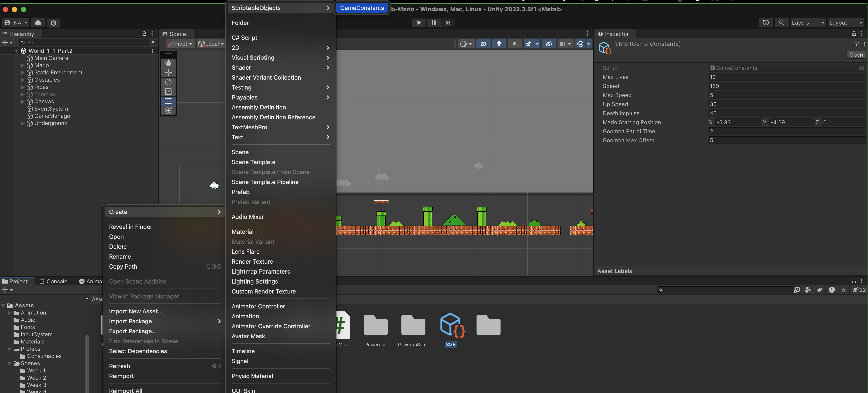Open the Layers dropdown

(x=808, y=23)
